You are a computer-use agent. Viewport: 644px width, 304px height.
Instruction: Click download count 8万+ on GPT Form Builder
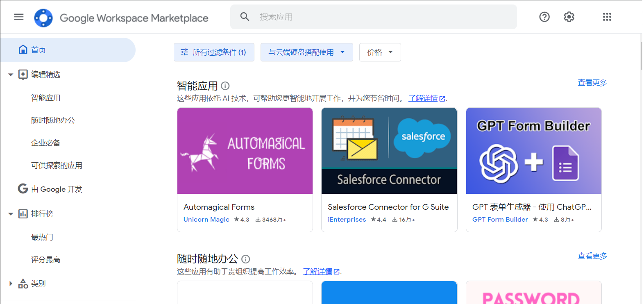[x=564, y=220]
